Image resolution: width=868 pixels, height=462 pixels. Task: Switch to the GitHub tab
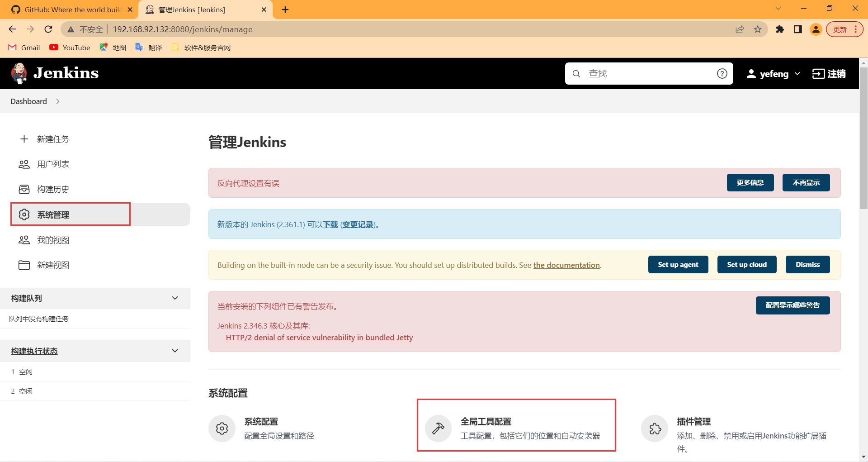coord(72,10)
